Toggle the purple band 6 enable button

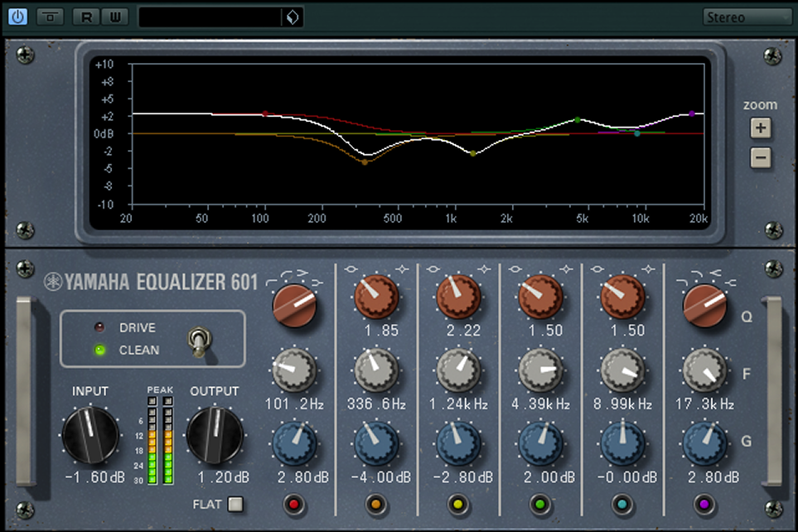click(x=704, y=505)
